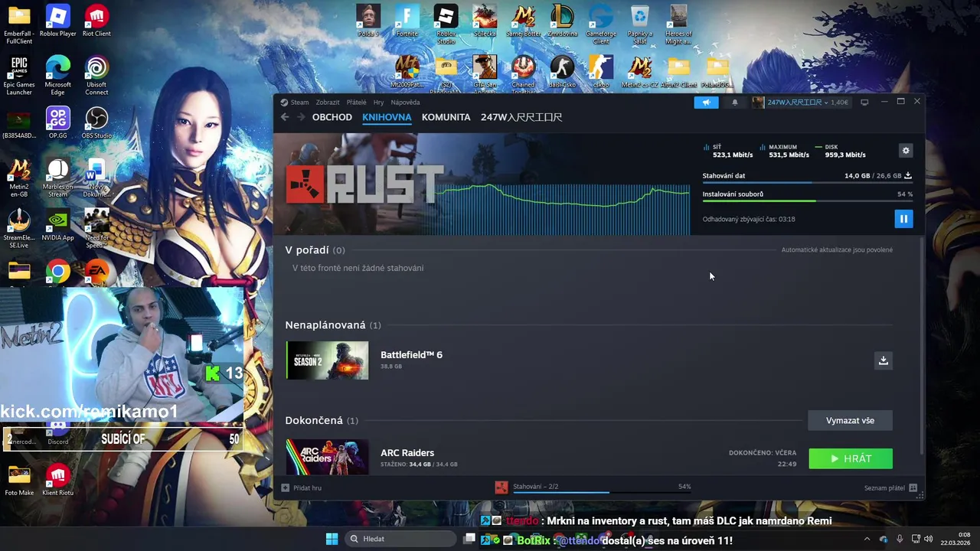Expand the 247WARRIOR account dropdown
The image size is (980, 551).
click(x=800, y=103)
